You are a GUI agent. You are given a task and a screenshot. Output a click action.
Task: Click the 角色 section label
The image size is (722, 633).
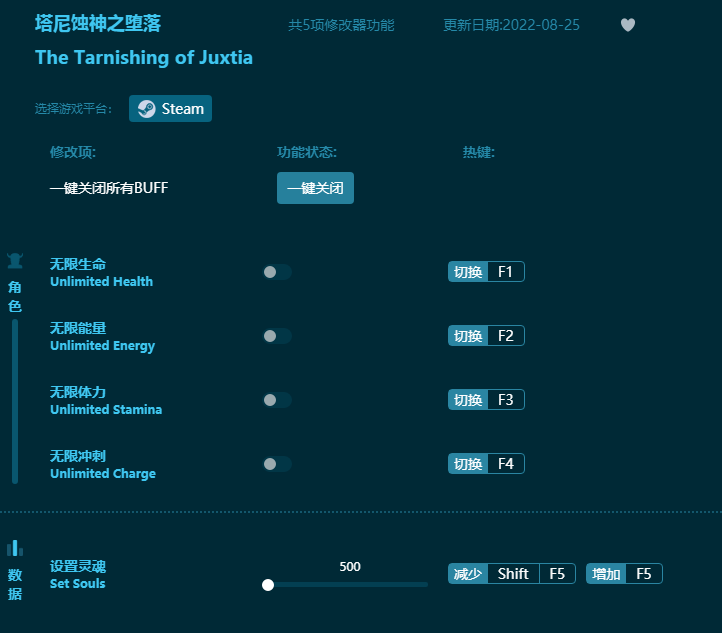(x=15, y=296)
